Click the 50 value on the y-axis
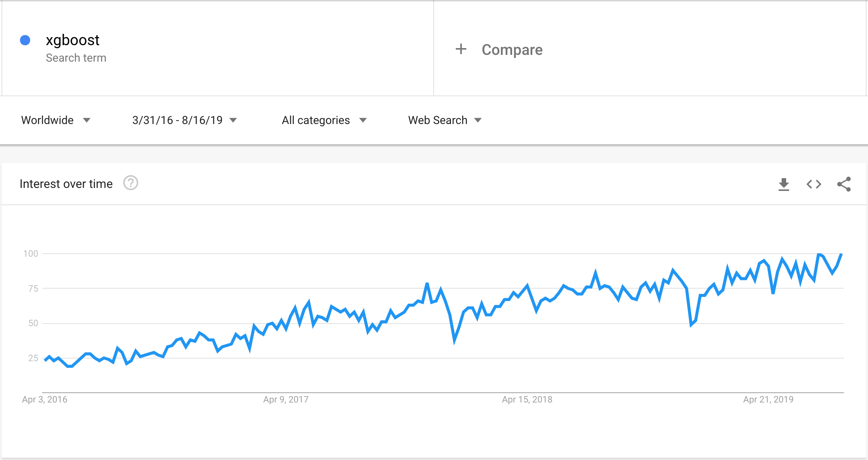 [33, 323]
